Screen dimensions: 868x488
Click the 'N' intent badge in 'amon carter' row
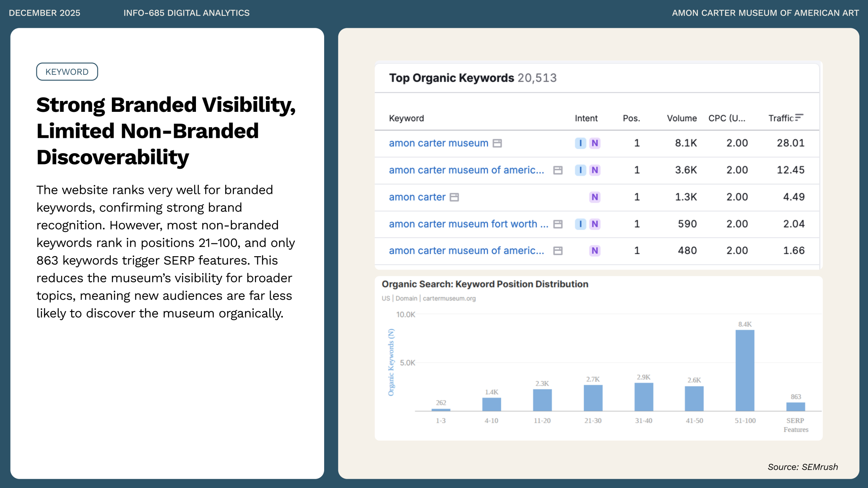click(594, 197)
